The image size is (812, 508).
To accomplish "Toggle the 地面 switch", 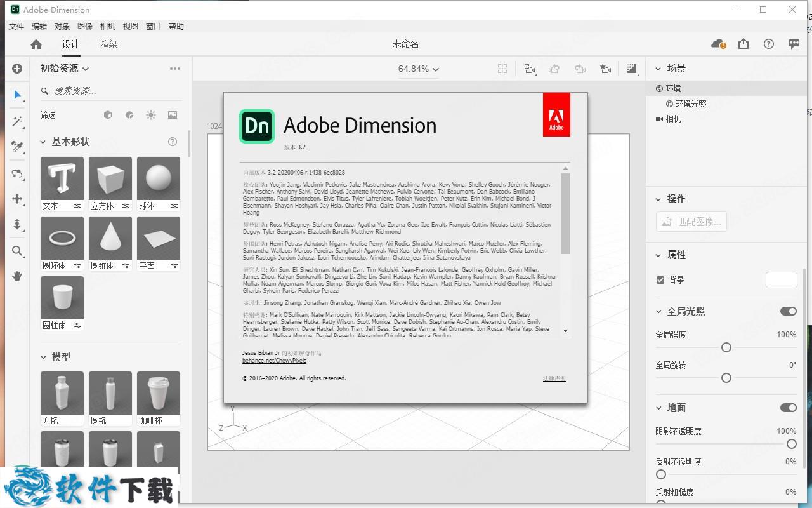I will 789,408.
